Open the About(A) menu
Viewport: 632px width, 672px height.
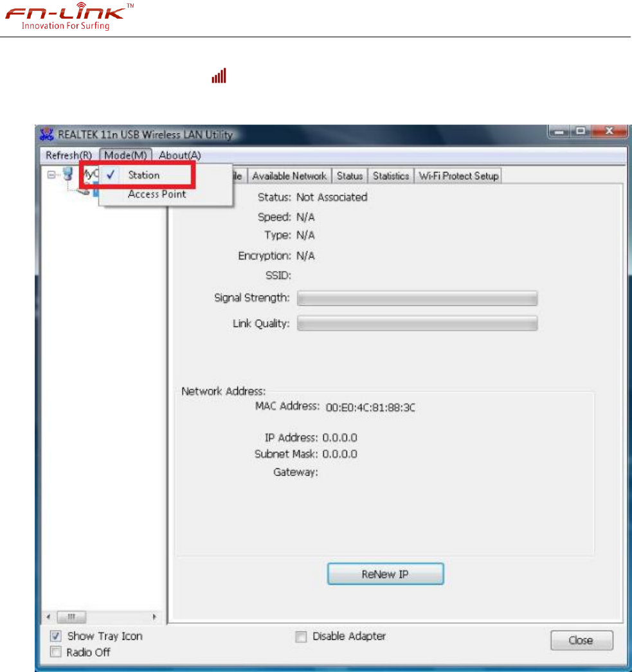pos(179,155)
